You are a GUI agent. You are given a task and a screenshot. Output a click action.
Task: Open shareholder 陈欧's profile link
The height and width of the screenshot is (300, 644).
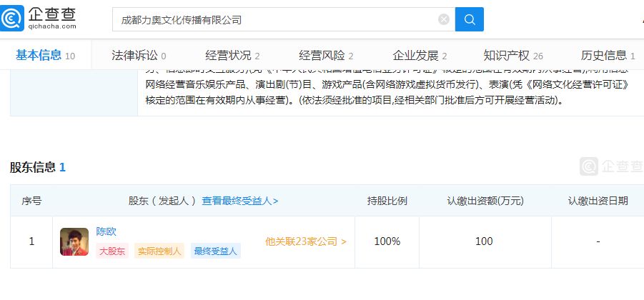(x=106, y=231)
